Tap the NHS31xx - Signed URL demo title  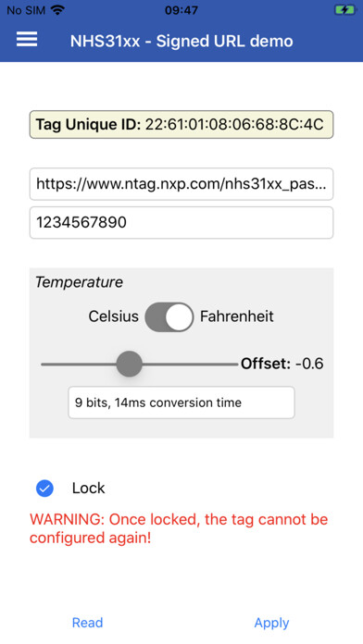click(x=181, y=41)
